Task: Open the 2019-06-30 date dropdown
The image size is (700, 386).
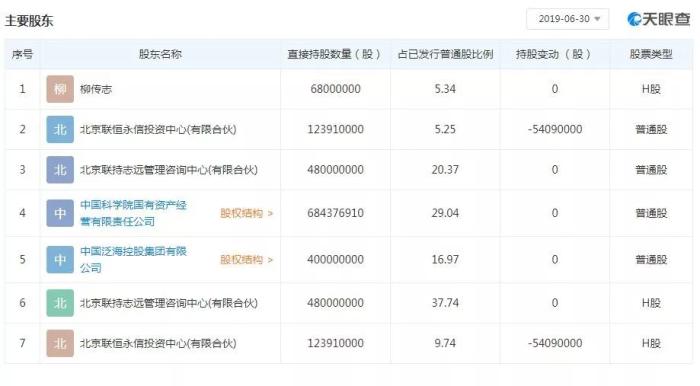Action: (x=567, y=19)
